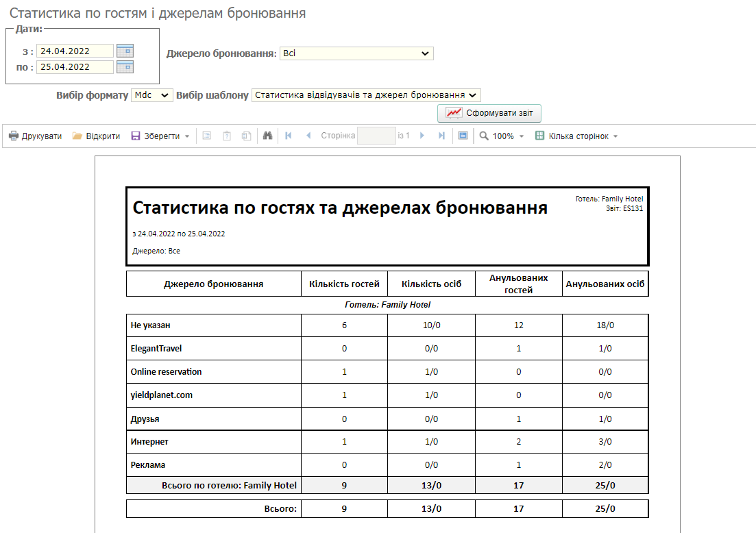Open calendar picker for start date
The width and height of the screenshot is (756, 533).
point(125,51)
